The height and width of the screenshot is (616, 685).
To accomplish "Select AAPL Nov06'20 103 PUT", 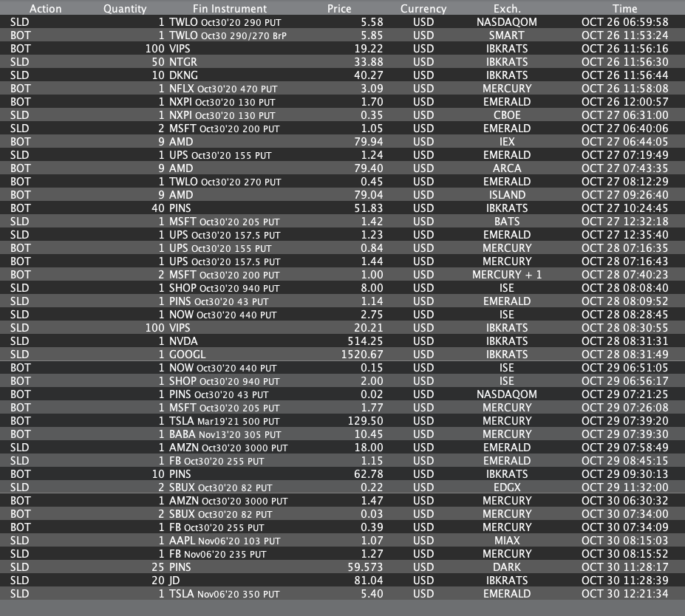I will pos(225,541).
